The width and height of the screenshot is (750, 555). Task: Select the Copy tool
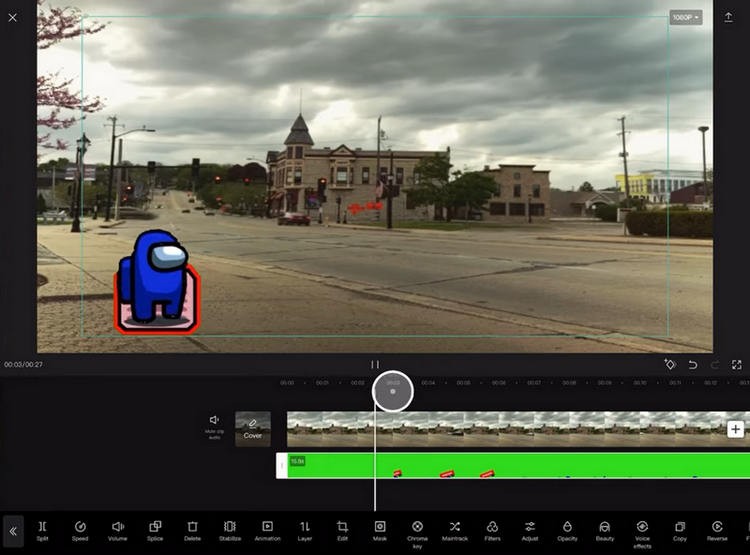(680, 531)
